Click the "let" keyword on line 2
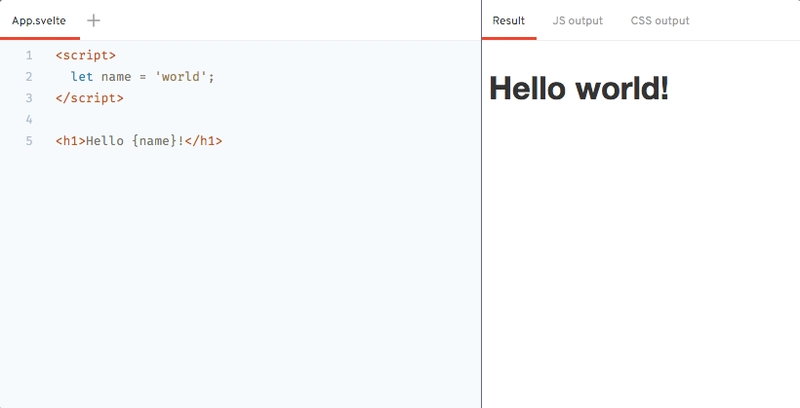Image resolution: width=800 pixels, height=408 pixels. (82, 76)
